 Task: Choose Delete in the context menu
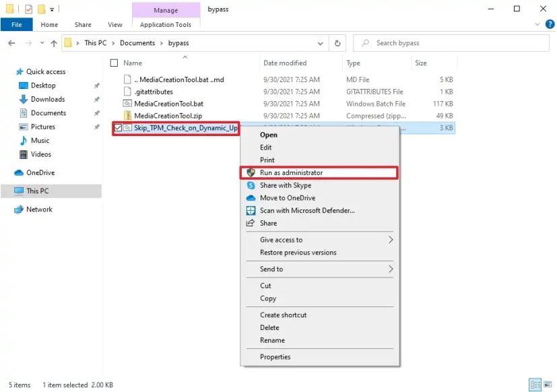click(x=269, y=327)
